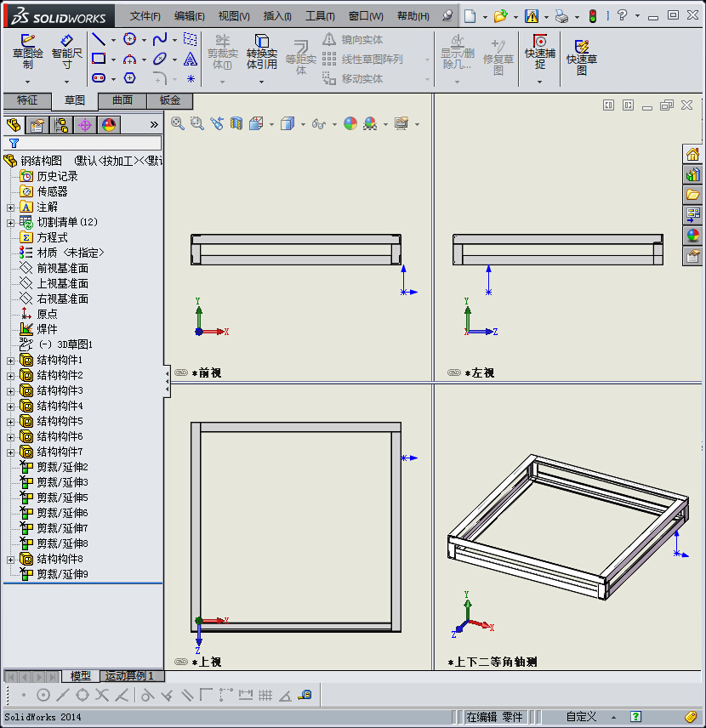Expand the 结构构件1 tree node
This screenshot has width=706, height=728.
click(11, 361)
